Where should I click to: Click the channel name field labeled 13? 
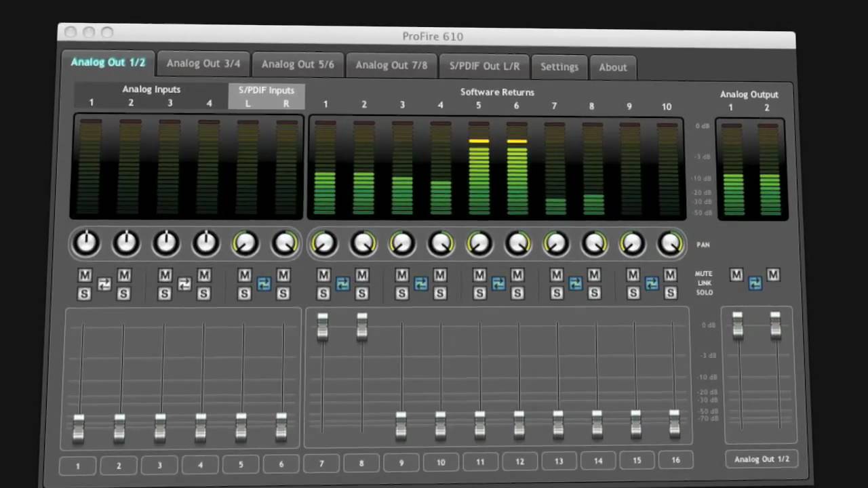coord(559,461)
